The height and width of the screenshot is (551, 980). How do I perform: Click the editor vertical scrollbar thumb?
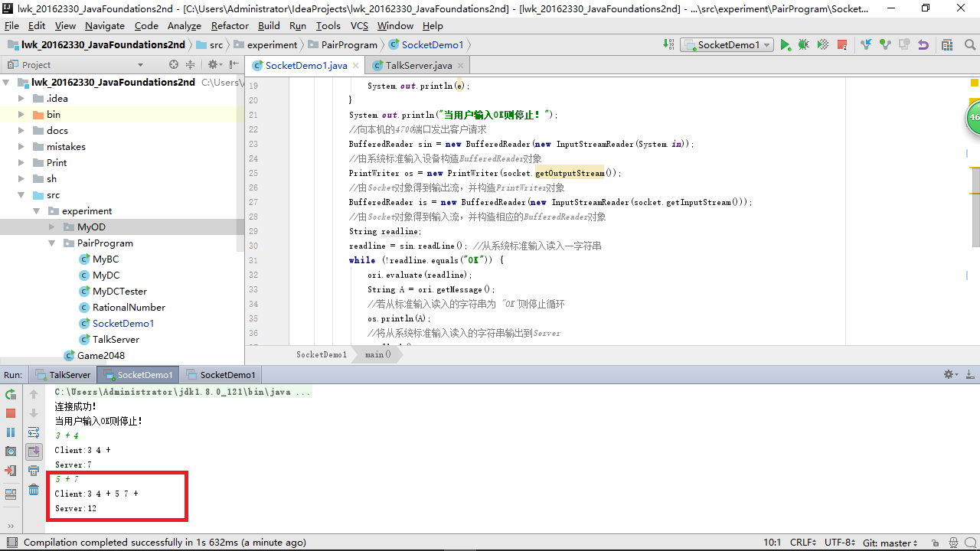[975, 207]
